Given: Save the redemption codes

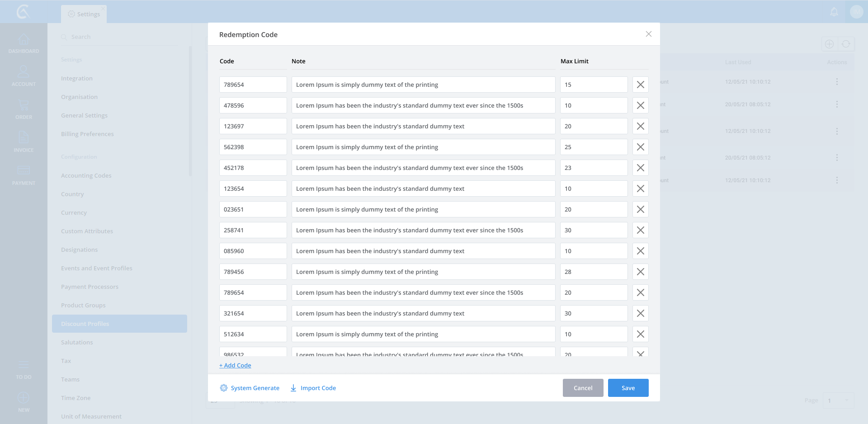Looking at the screenshot, I should point(628,388).
